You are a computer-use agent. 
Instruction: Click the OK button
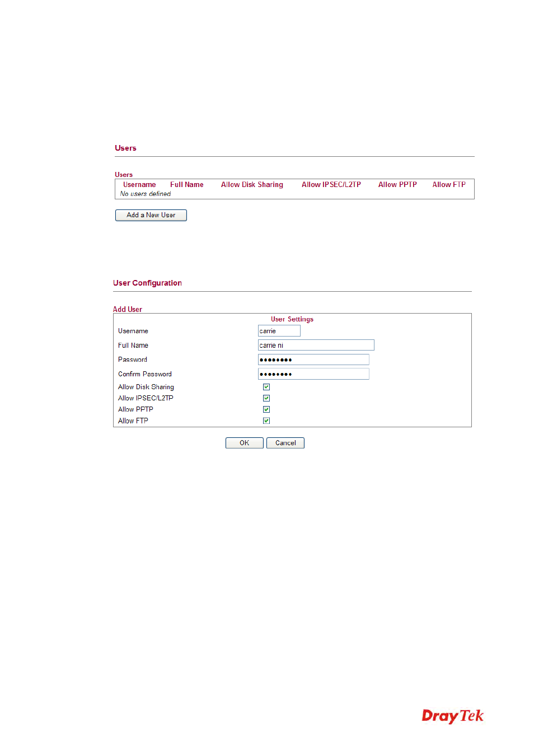click(245, 443)
